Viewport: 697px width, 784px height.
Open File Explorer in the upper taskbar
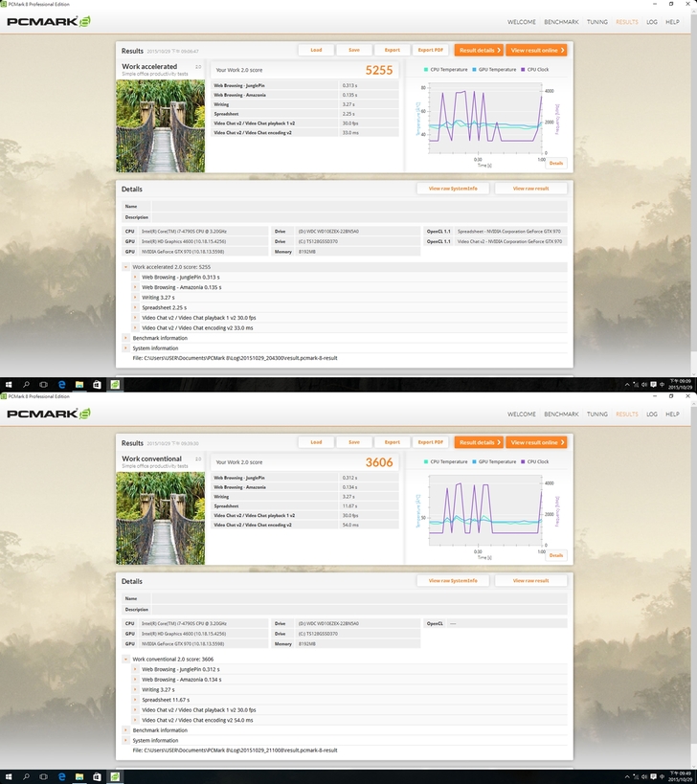click(79, 384)
